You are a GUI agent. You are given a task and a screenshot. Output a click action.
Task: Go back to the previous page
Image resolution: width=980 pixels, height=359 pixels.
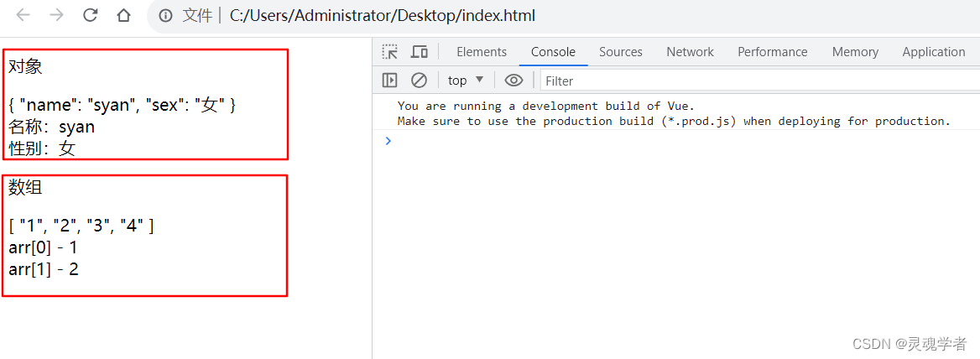pos(23,16)
